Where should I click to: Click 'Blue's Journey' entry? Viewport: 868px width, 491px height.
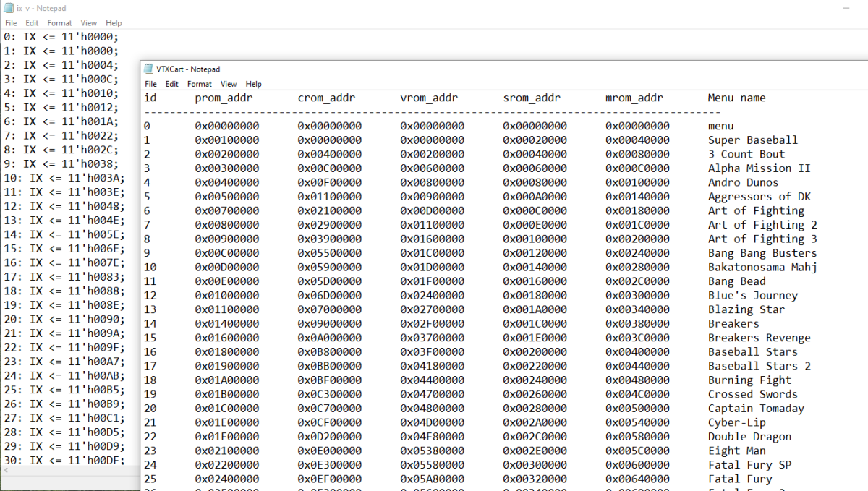click(x=753, y=295)
